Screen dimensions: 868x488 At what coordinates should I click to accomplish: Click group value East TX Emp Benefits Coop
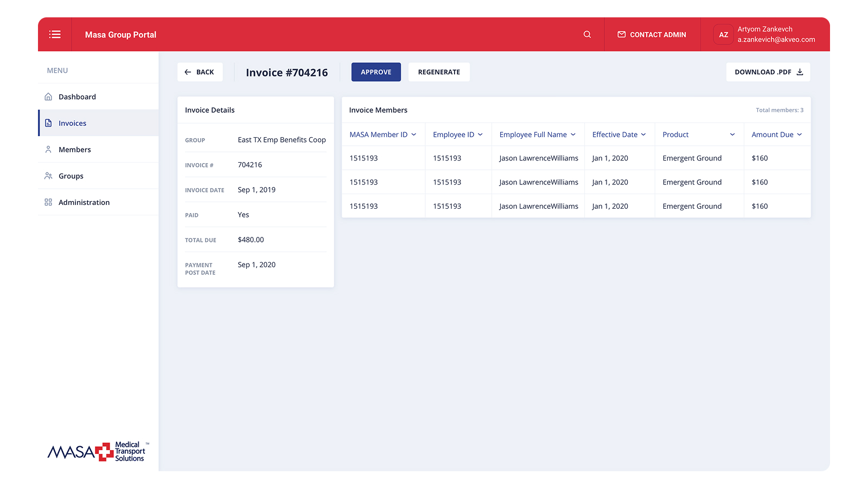[282, 140]
